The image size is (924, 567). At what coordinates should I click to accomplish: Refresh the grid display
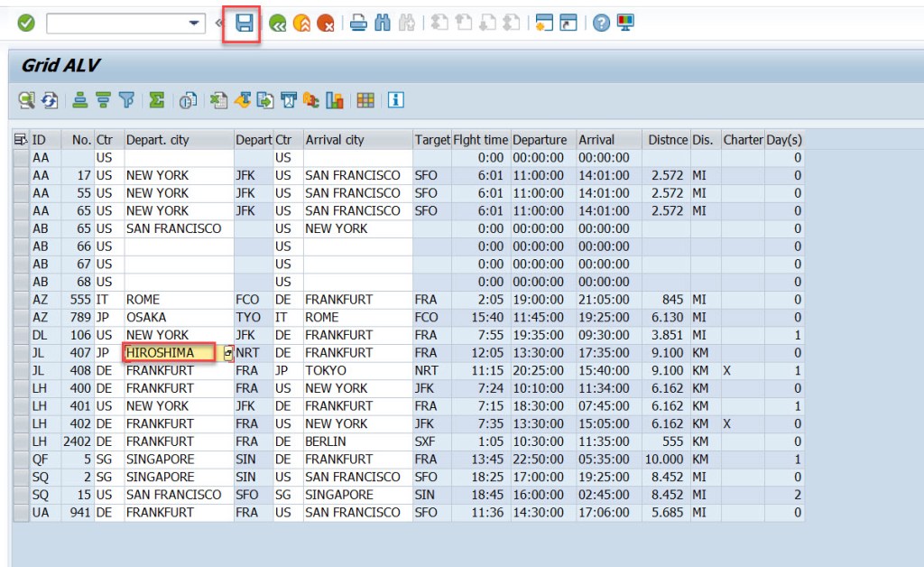pyautogui.click(x=50, y=101)
